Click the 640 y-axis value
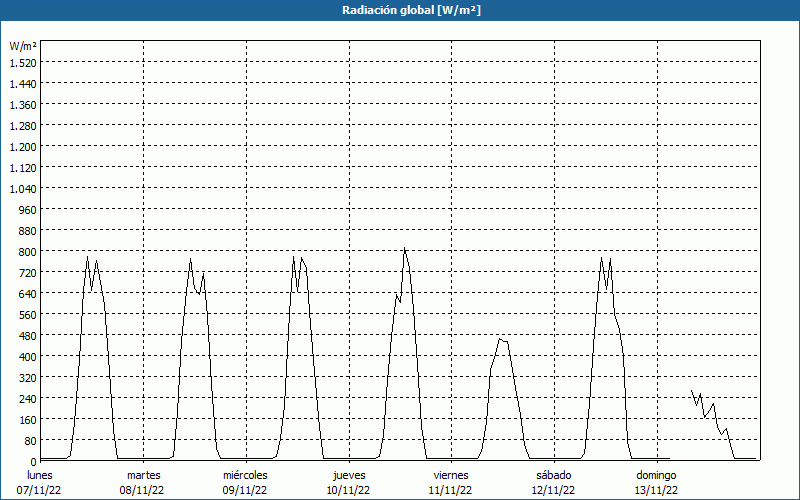Viewport: 800px width, 500px height. (x=28, y=294)
